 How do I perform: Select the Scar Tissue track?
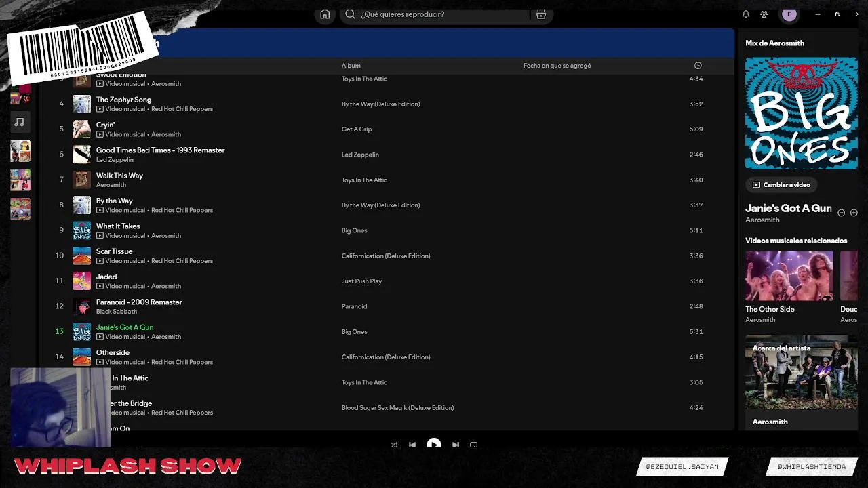pos(114,251)
